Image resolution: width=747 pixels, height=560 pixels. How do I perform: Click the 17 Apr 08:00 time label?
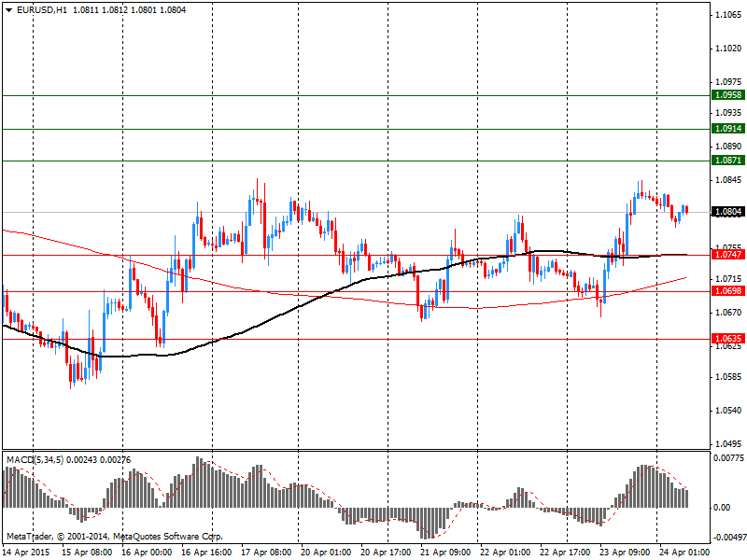(x=266, y=553)
